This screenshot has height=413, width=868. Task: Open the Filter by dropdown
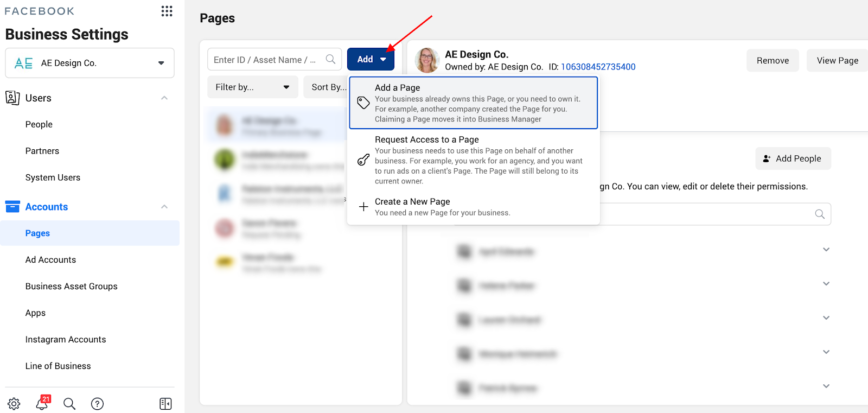(x=252, y=87)
